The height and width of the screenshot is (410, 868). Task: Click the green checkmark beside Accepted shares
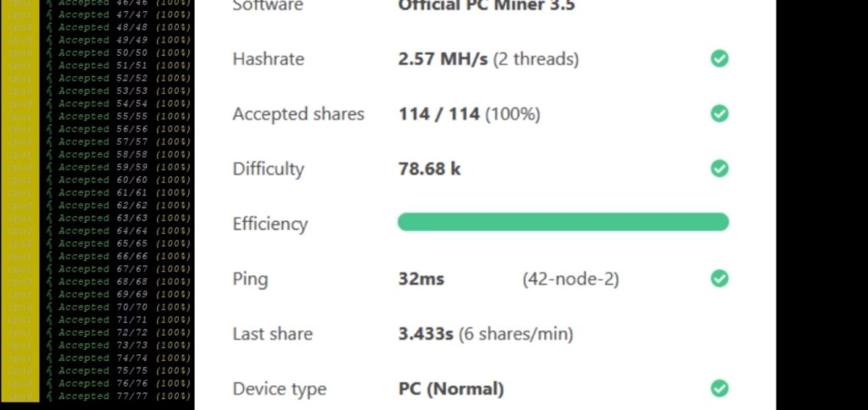719,114
